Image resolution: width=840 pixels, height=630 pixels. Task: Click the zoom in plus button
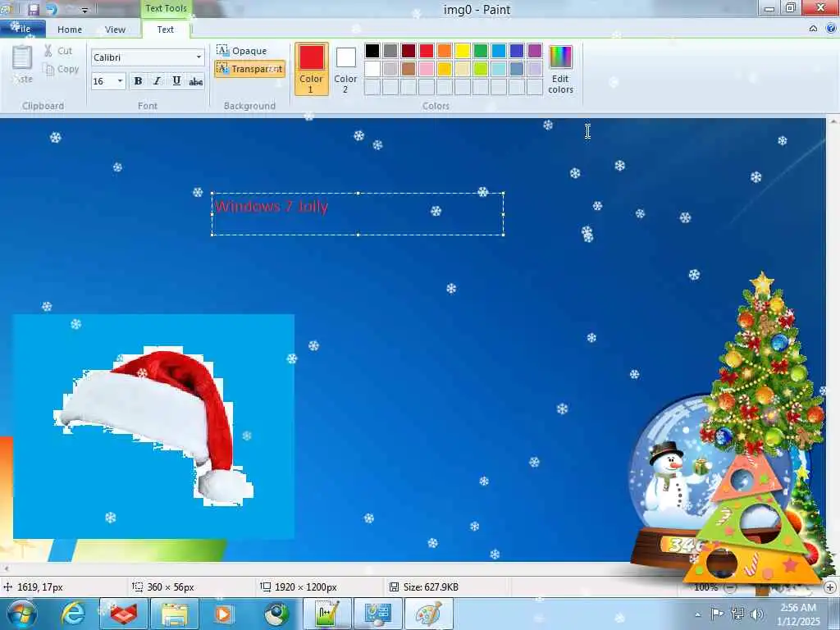point(830,587)
